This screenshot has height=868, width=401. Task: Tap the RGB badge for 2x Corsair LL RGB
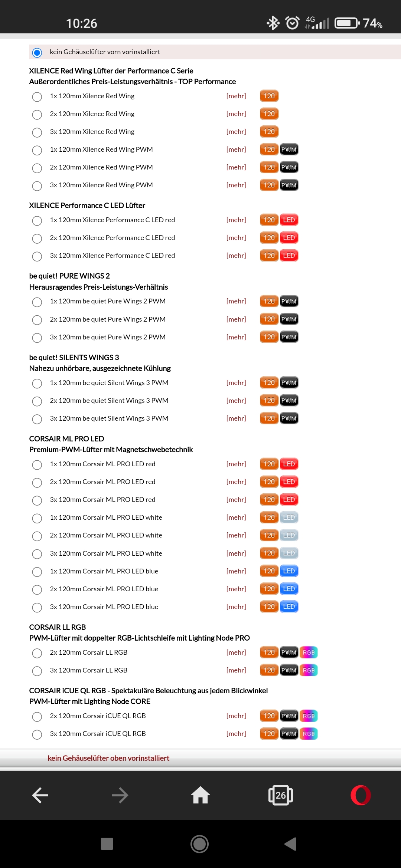(x=309, y=652)
